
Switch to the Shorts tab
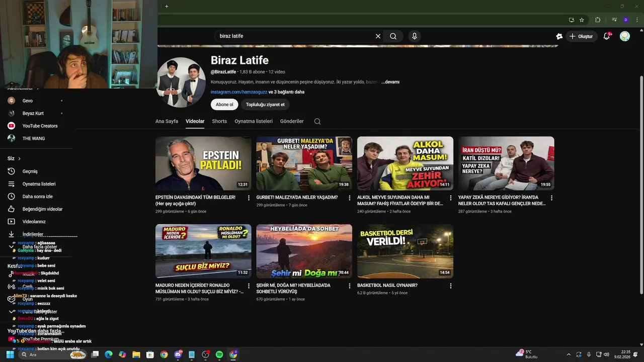[x=219, y=121]
